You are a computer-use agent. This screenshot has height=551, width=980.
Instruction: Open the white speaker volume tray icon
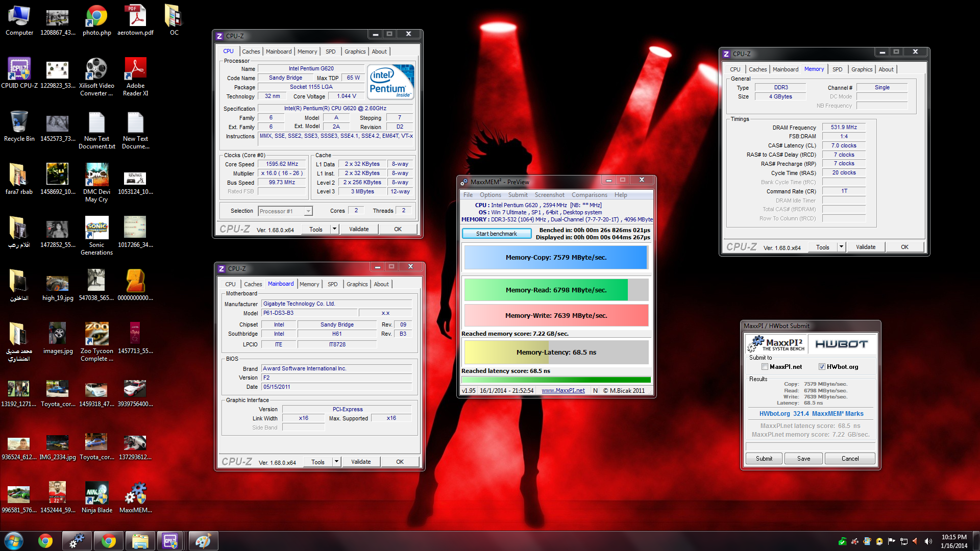[x=928, y=541]
